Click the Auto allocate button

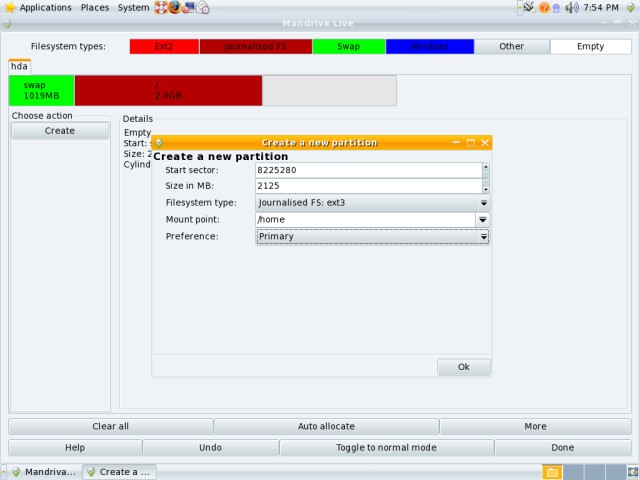(x=326, y=426)
